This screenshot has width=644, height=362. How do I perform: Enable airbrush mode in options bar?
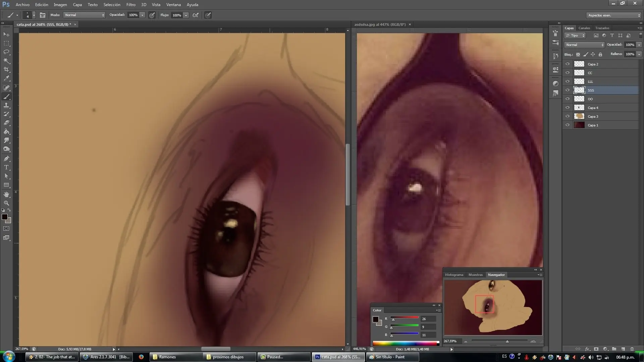(196, 15)
